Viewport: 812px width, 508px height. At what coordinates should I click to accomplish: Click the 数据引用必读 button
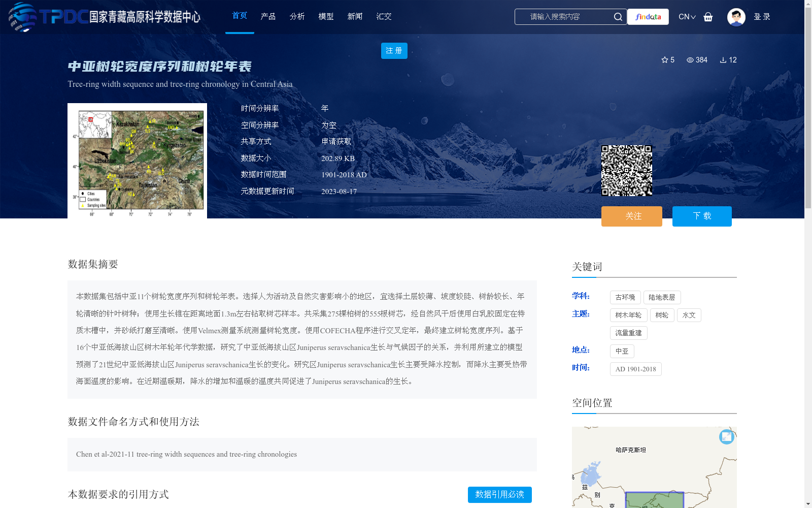click(x=500, y=495)
